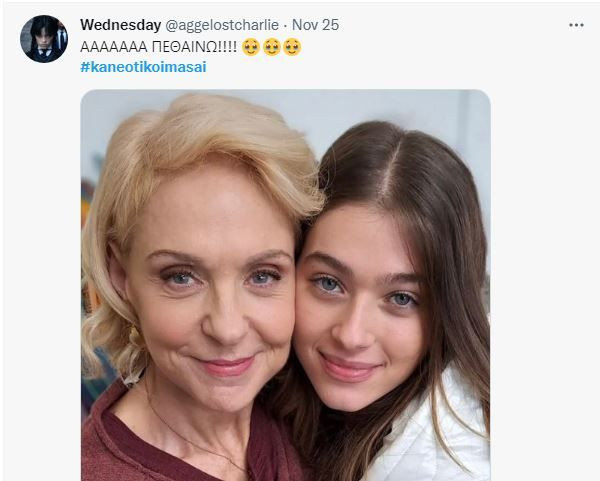Select the tweet text "ΑΑΑΑΑΑΑ ΠΕΘΑΙΝΩ!!!!"
600x481 pixels.
point(158,47)
